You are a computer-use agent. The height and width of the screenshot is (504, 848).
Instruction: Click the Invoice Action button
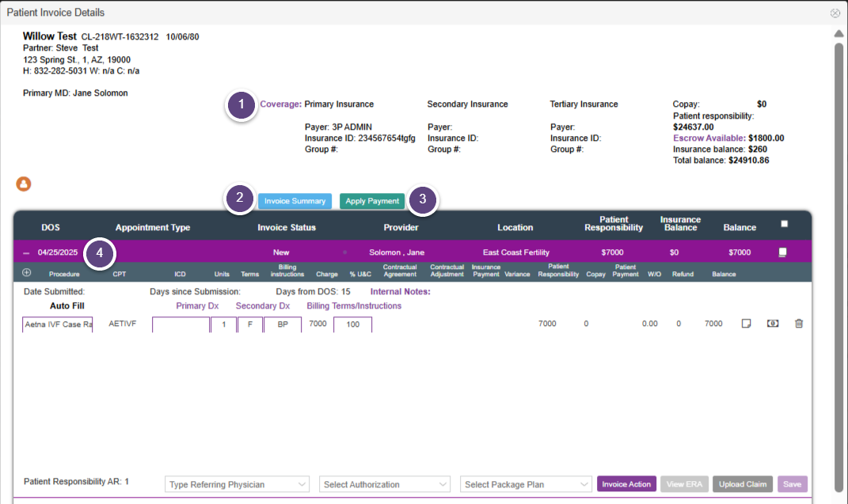626,484
